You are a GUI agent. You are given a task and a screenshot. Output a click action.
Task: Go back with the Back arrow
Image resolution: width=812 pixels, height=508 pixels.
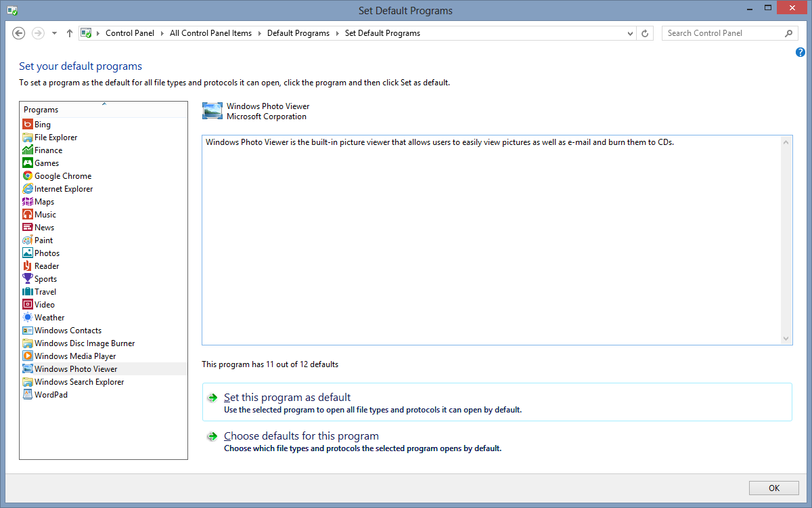(x=19, y=33)
